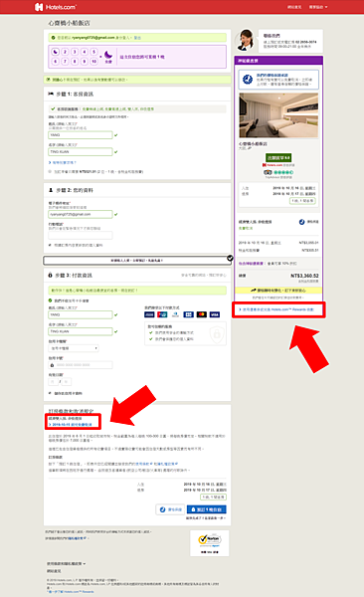364x597 pixels.
Task: Open the language dropdown in header
Action: tap(318, 7)
